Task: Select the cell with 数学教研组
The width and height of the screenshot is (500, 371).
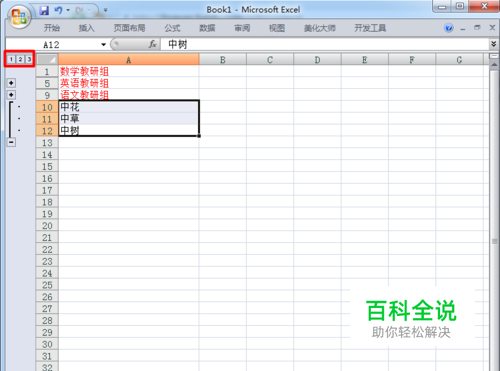Action: point(129,71)
